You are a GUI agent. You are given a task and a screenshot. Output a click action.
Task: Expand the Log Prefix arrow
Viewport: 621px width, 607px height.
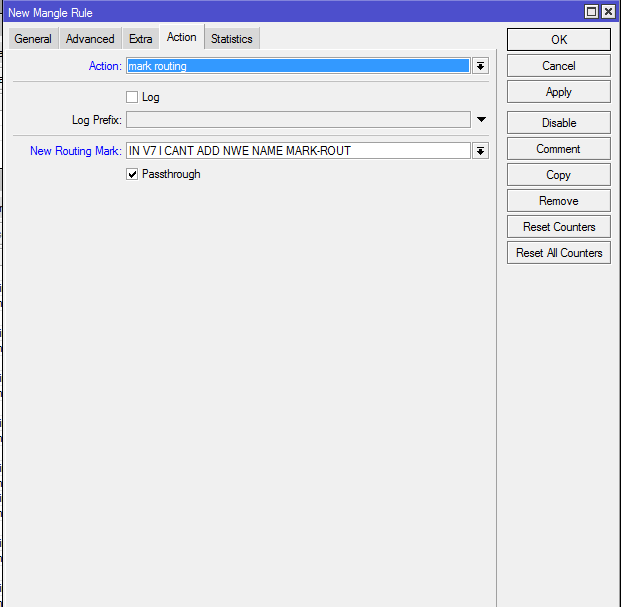(481, 120)
